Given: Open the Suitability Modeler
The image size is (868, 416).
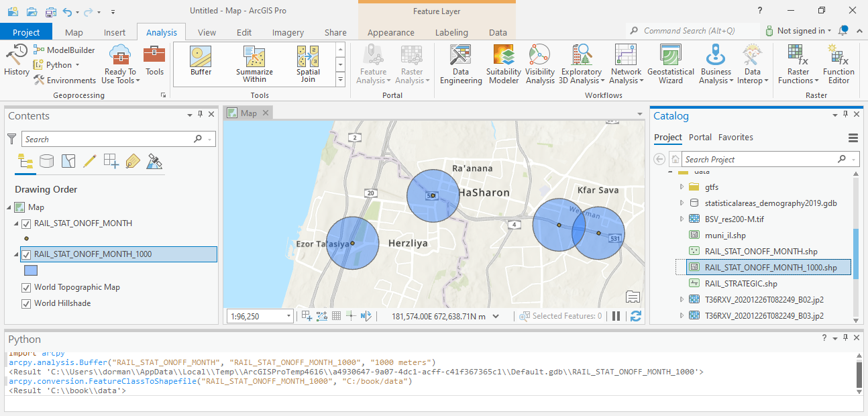Looking at the screenshot, I should [x=503, y=64].
